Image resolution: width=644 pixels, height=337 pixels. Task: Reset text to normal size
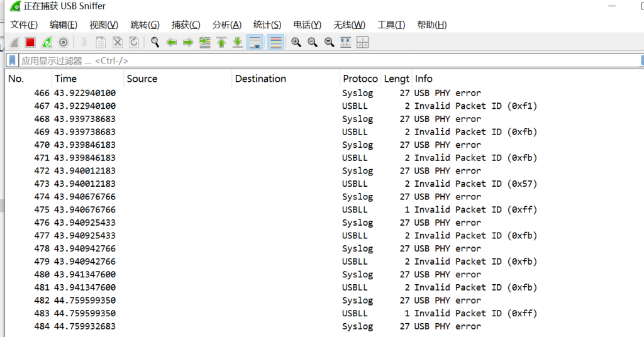pos(329,42)
